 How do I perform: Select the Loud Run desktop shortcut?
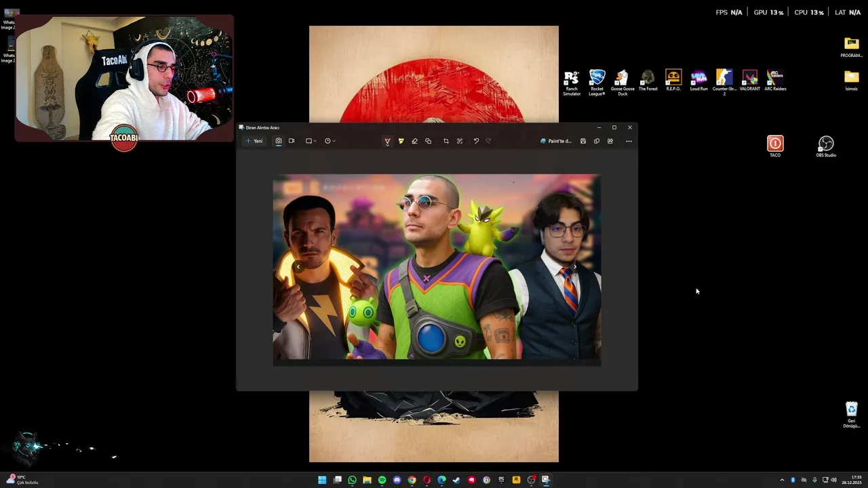(x=698, y=81)
